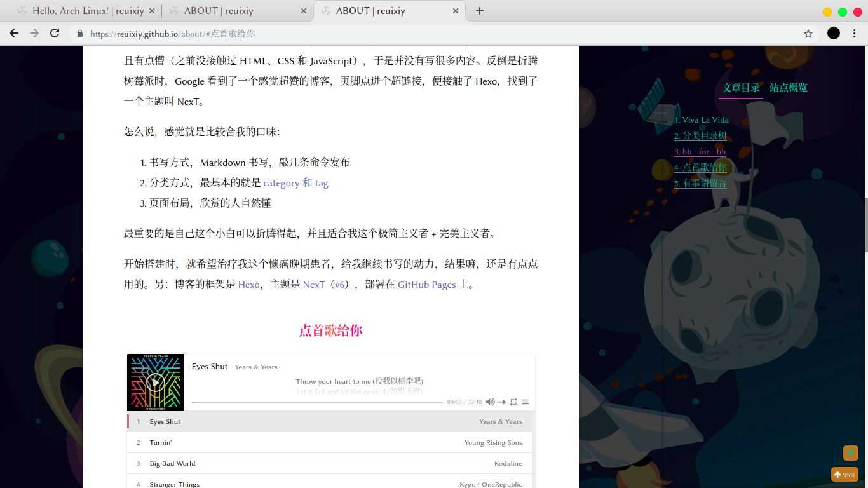Select the active ABOUT | reuixiy tab

[x=390, y=11]
